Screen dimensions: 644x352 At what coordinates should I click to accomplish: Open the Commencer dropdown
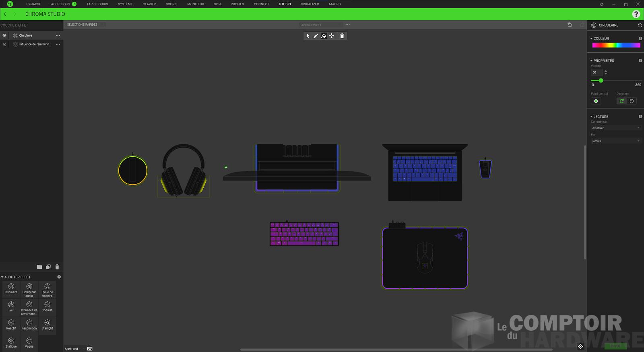(x=616, y=128)
